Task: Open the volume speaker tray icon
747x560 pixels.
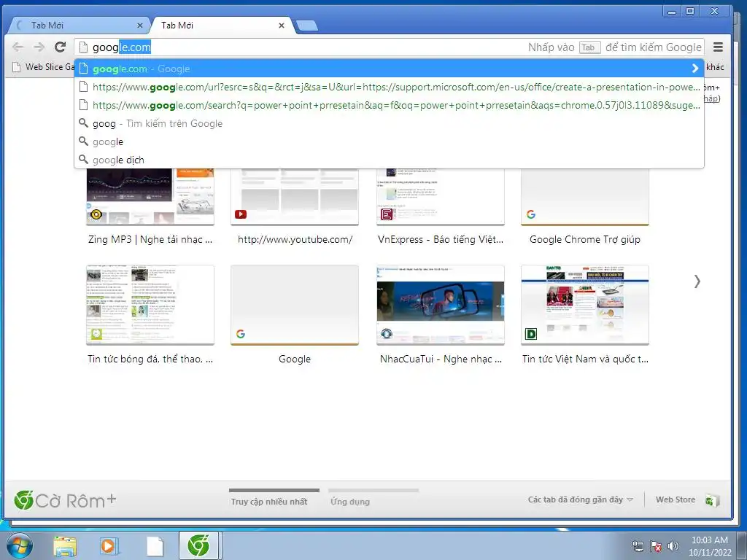Action: coord(673,546)
